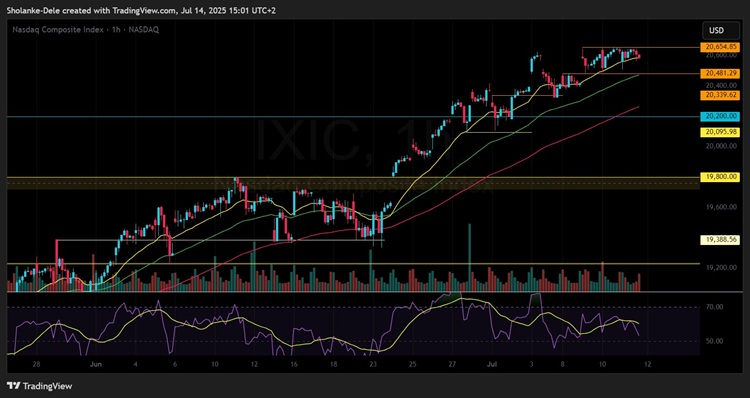Click the 19,388.56 price label
Viewport: 750px width, 398px height.
point(720,240)
